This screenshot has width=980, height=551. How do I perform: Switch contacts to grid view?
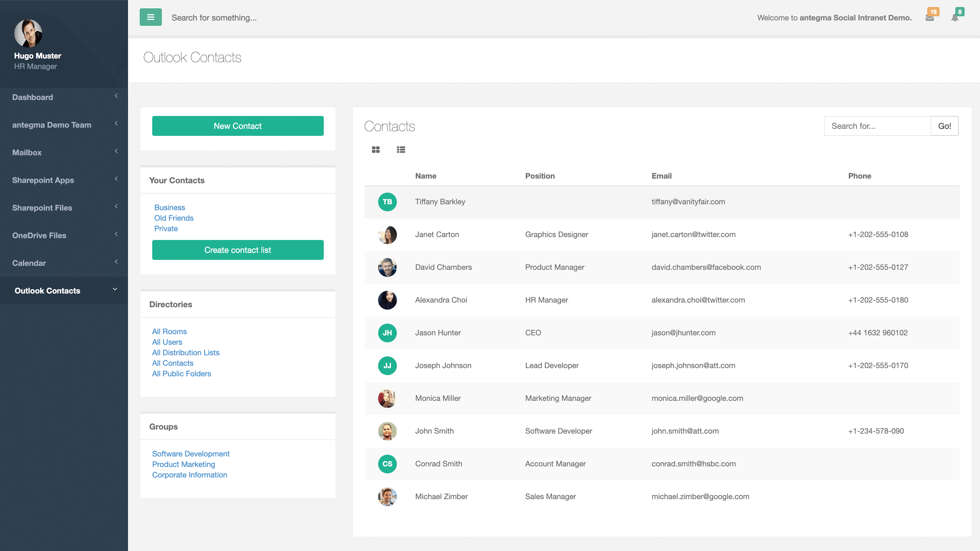click(376, 150)
